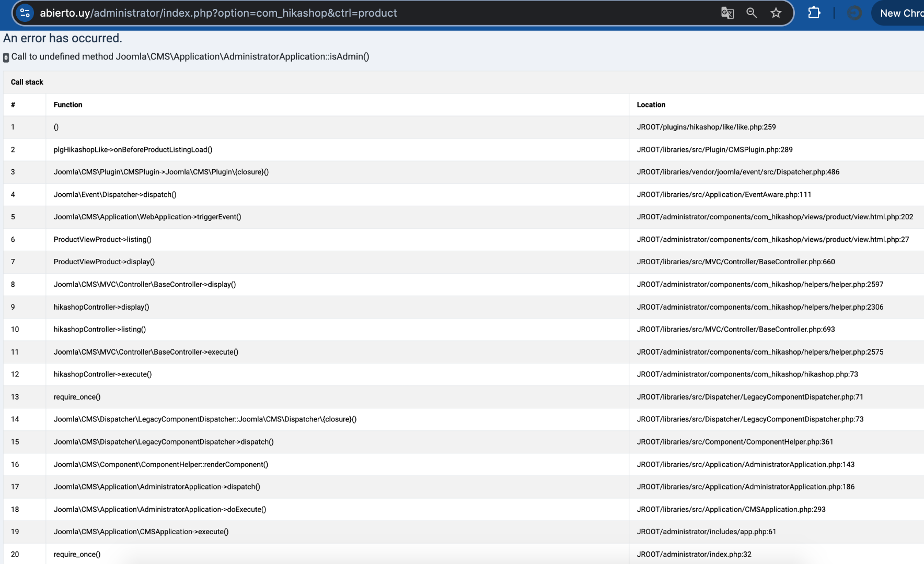Click the ComponentHelper::renderComponent() function entry
This screenshot has width=924, height=564.
point(160,464)
